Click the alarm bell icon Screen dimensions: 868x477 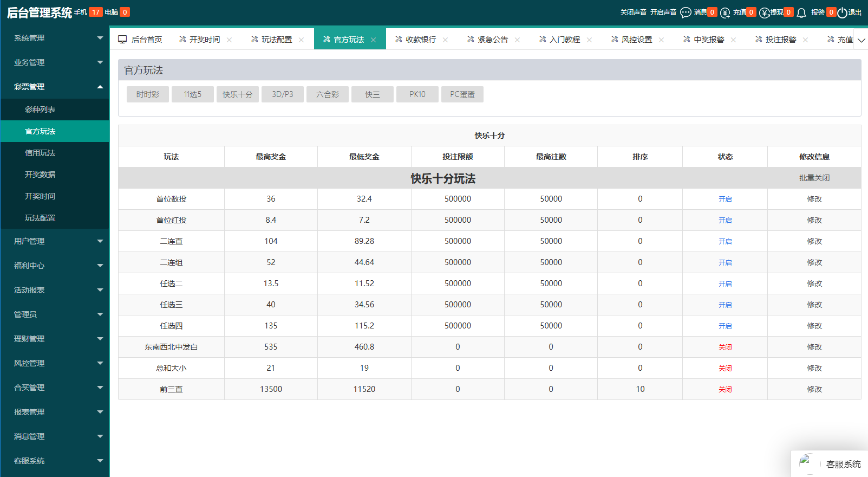(801, 12)
